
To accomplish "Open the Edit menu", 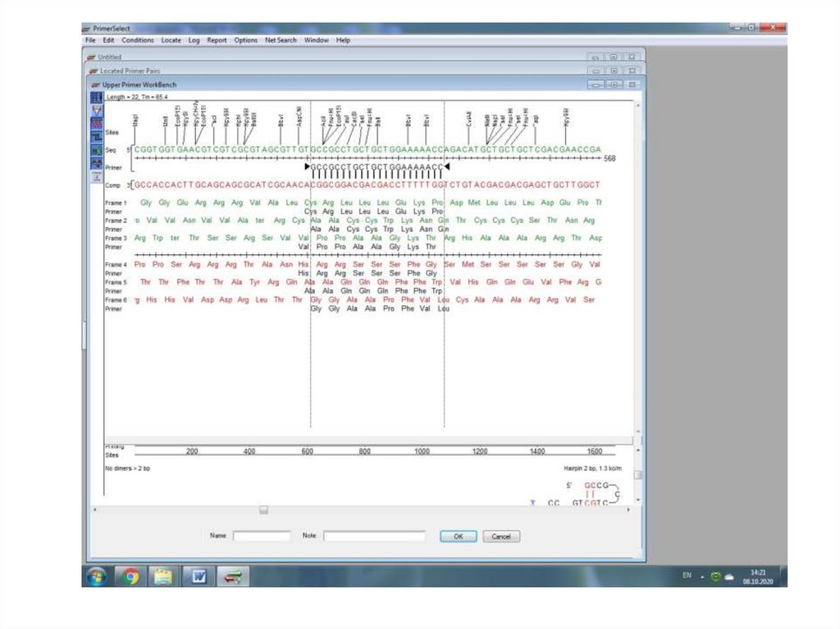I will (x=108, y=40).
